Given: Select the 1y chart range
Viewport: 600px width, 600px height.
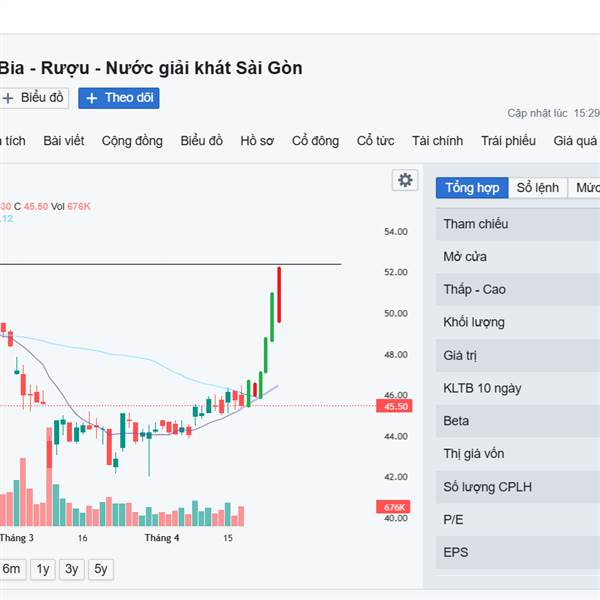Looking at the screenshot, I should click(43, 569).
